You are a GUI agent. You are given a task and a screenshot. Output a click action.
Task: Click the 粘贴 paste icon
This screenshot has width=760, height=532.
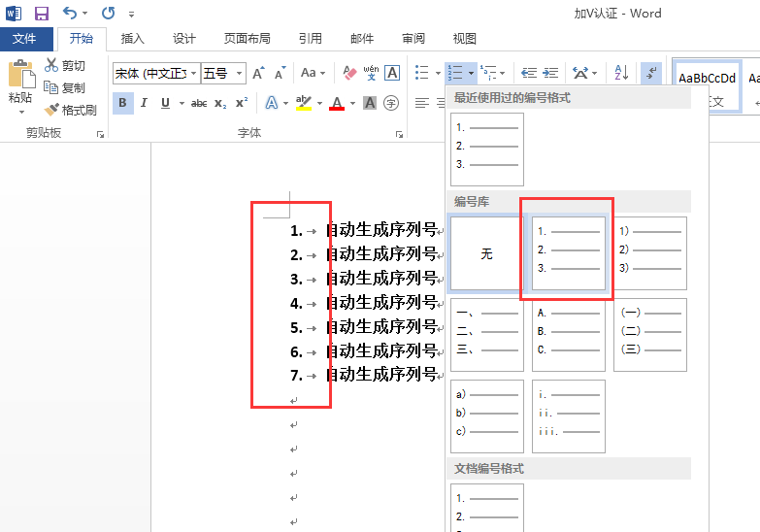[x=20, y=74]
